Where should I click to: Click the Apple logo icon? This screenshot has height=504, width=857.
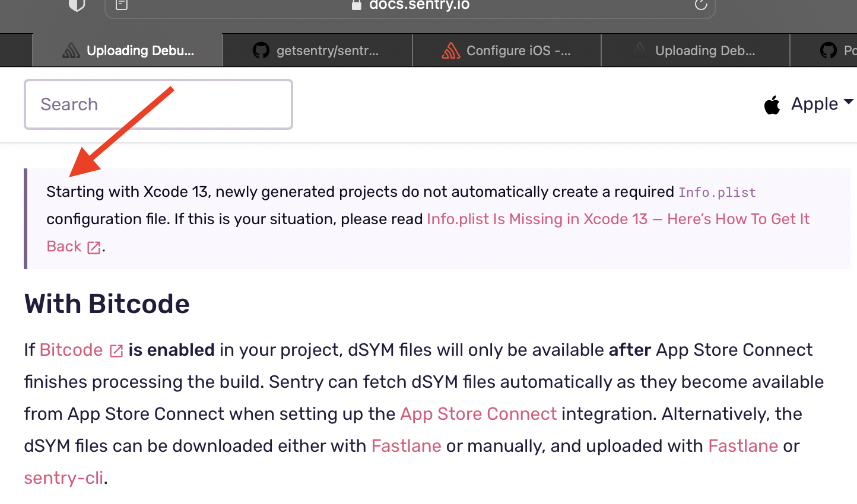(x=772, y=105)
